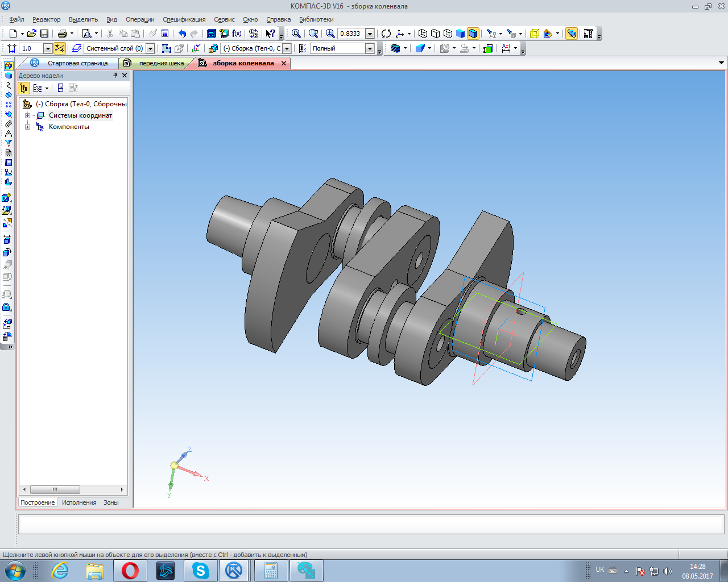This screenshot has height=582, width=728.
Task: Switch to the передняя щека tab
Action: 161,63
